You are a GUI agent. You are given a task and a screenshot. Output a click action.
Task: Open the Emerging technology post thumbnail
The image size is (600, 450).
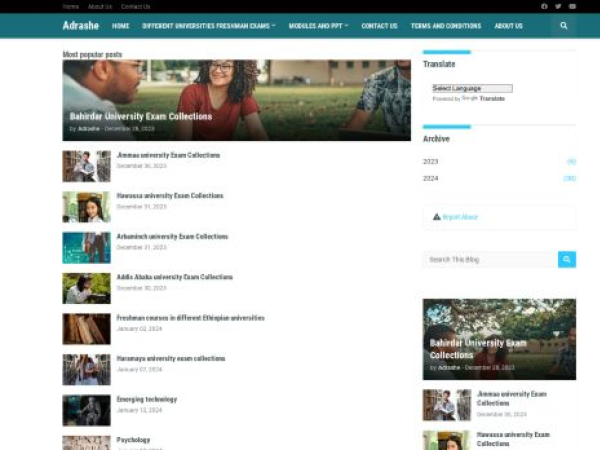(86, 410)
